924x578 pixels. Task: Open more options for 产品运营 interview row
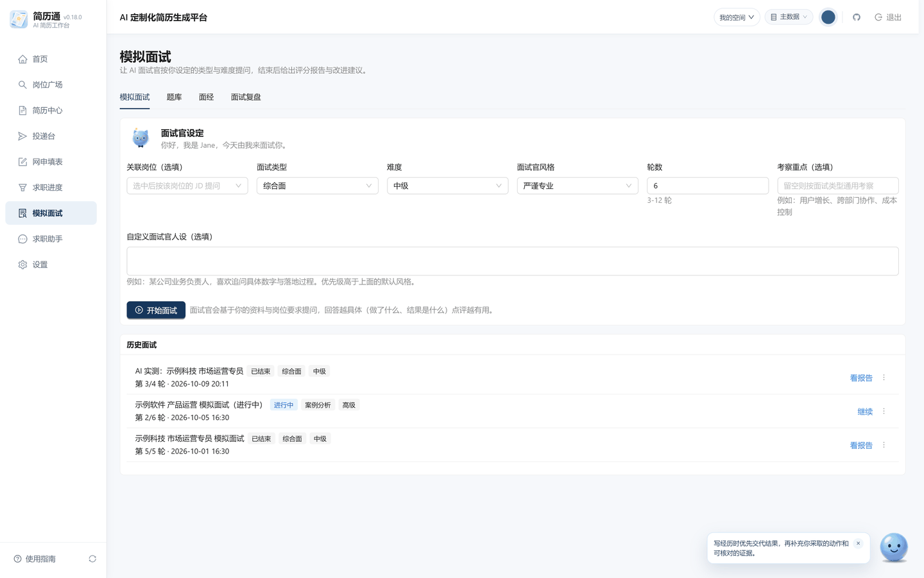click(884, 411)
